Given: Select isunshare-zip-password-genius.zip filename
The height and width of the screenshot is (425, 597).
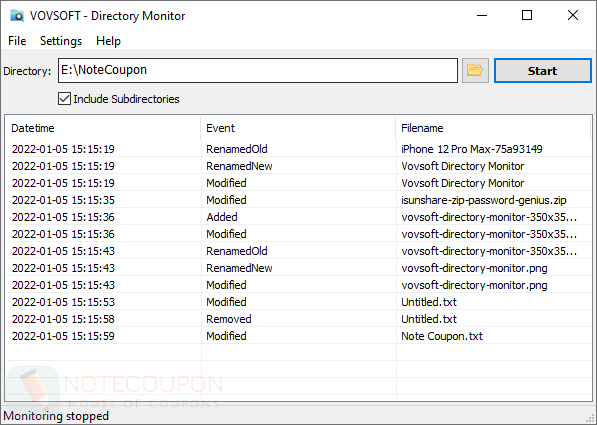Looking at the screenshot, I should tap(484, 200).
